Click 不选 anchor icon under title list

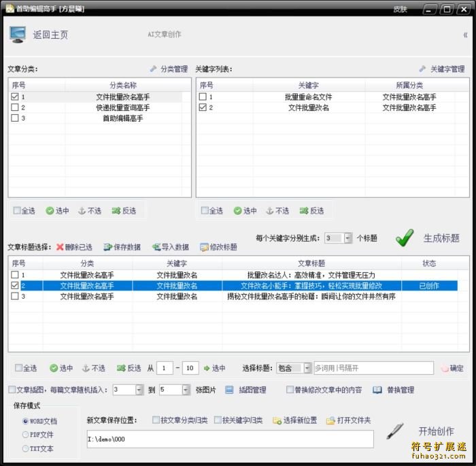(86, 368)
